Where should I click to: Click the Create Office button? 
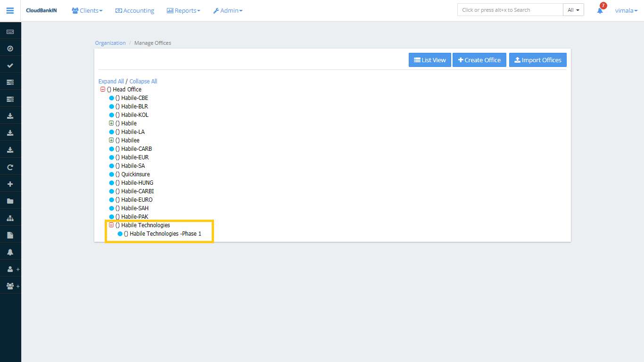(x=479, y=60)
